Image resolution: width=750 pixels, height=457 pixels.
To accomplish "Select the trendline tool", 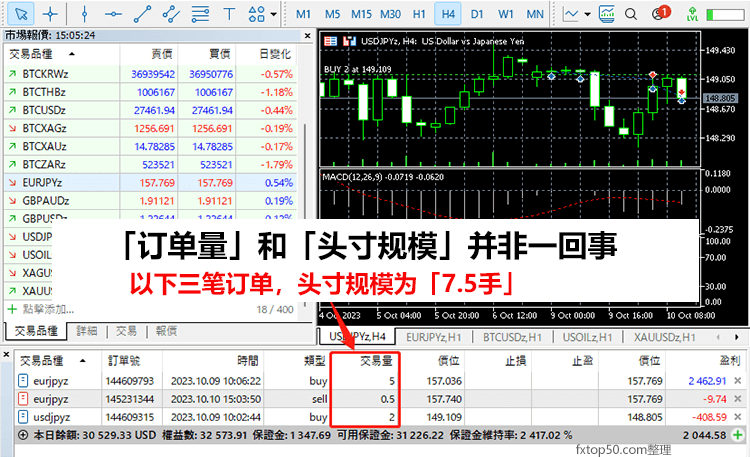I will pyautogui.click(x=143, y=14).
